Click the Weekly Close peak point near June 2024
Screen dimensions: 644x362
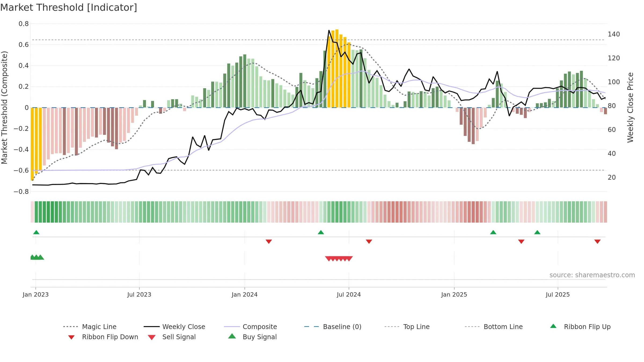[x=329, y=30]
